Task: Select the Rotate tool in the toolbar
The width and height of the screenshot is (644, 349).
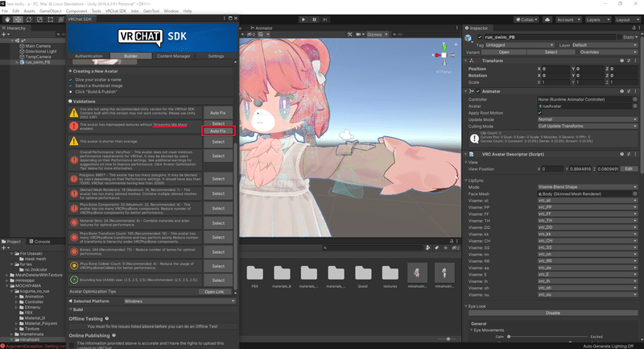Action: tap(29, 19)
